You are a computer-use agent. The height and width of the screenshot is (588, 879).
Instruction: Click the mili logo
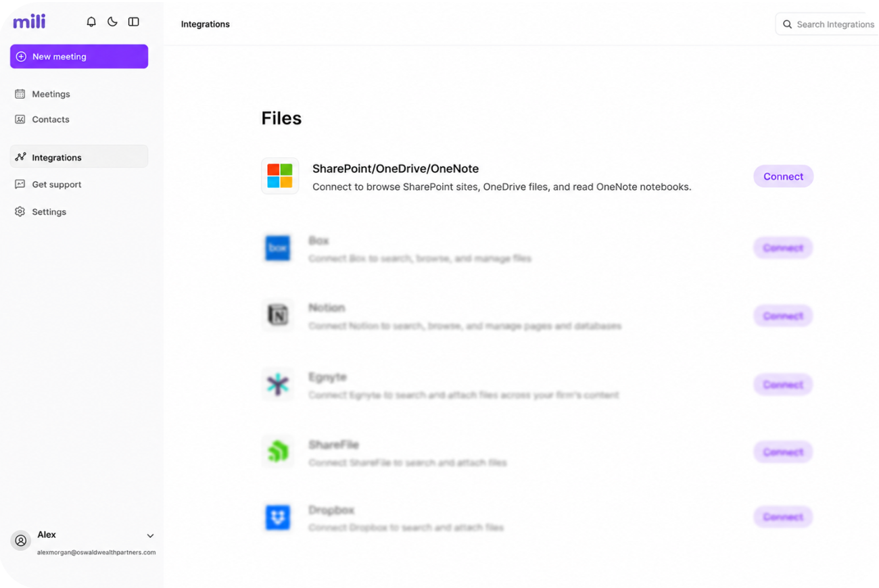[x=29, y=22]
